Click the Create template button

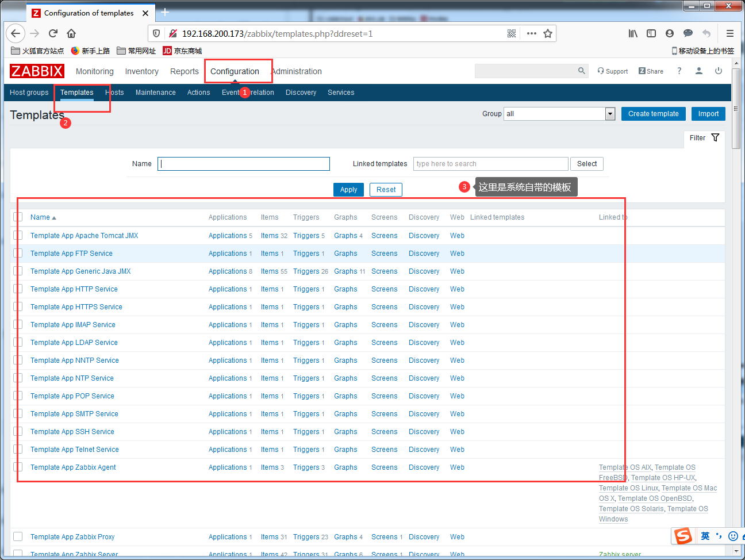[x=654, y=114]
